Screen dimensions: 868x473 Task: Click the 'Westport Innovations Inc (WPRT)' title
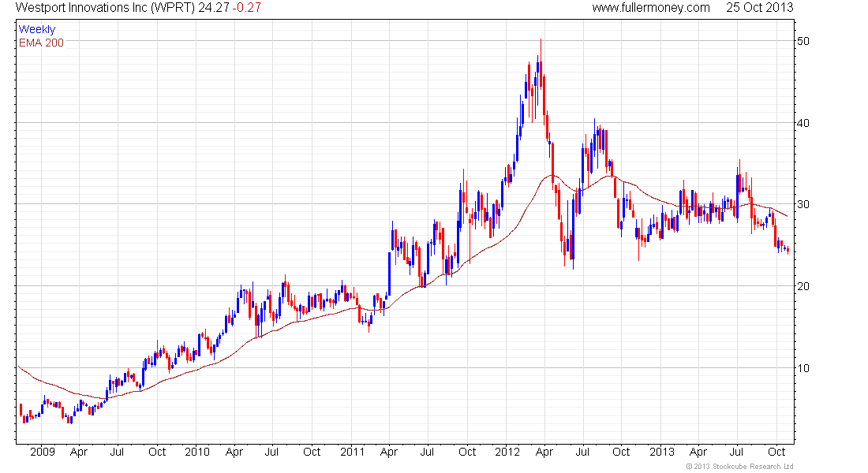[x=105, y=8]
